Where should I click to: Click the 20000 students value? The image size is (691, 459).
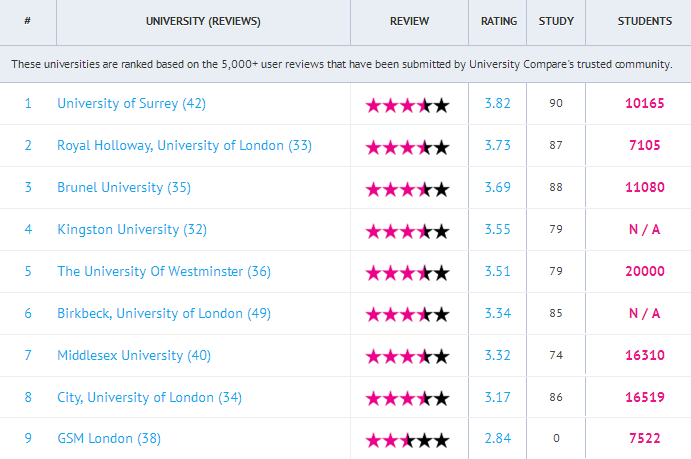(x=645, y=271)
